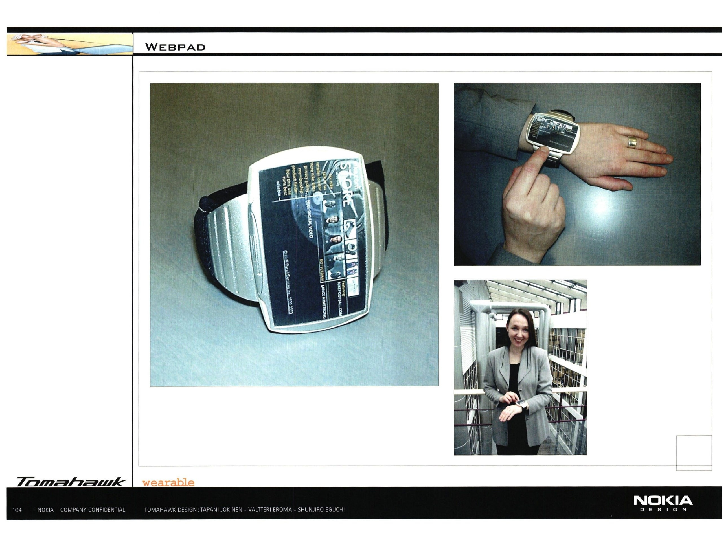Image resolution: width=728 pixels, height=560 pixels.
Task: Click page number 104
Action: (x=17, y=510)
